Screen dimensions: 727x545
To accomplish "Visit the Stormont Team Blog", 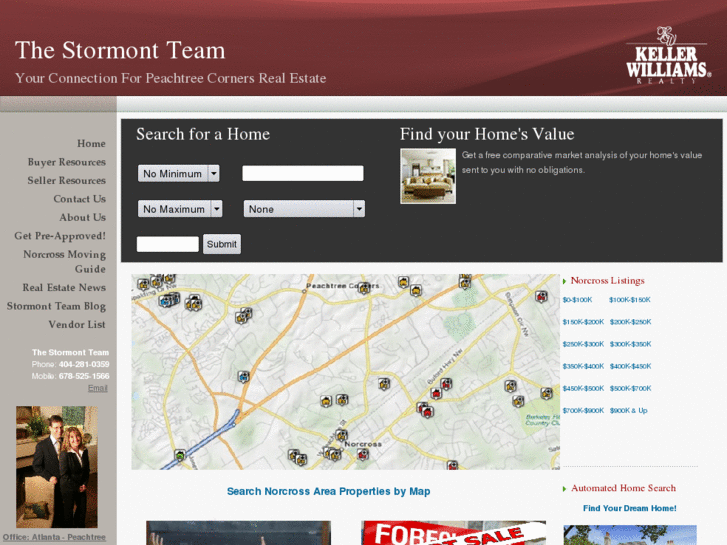I will tap(56, 306).
